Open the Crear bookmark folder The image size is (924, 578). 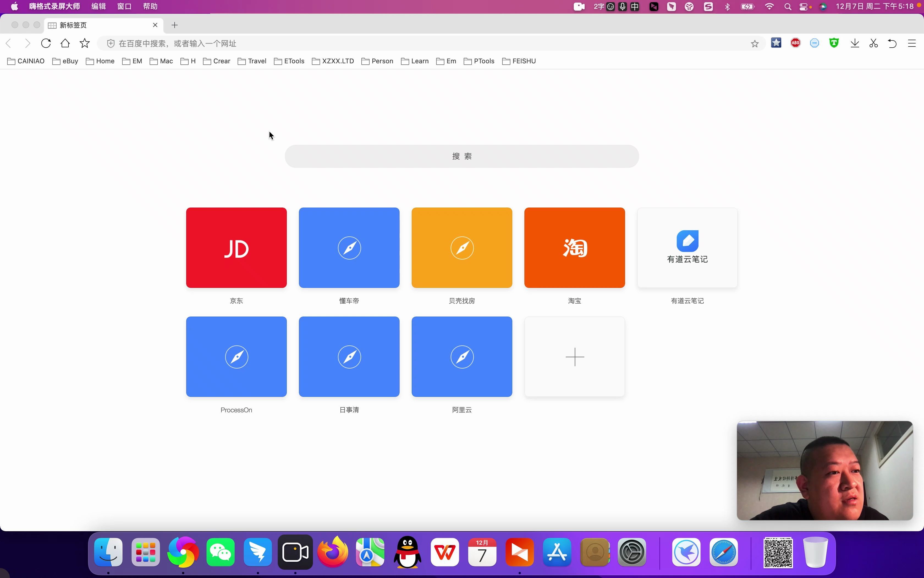[x=216, y=61]
